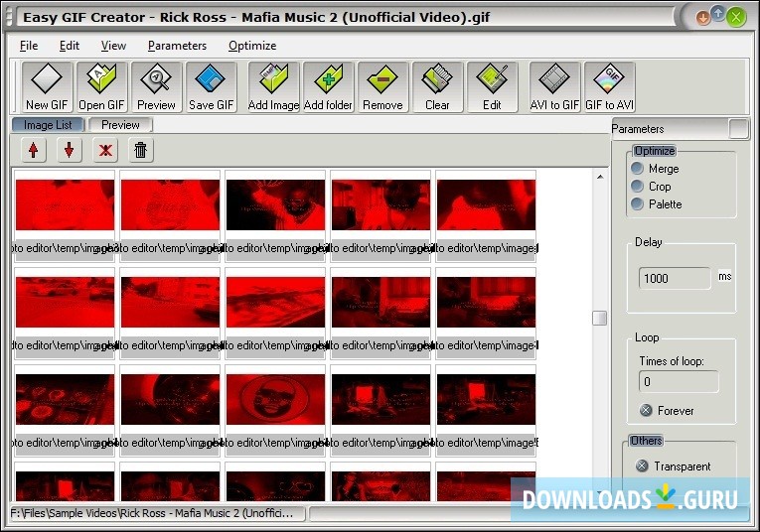Toggle the Forever loop checkbox
The height and width of the screenshot is (532, 760).
click(667, 411)
